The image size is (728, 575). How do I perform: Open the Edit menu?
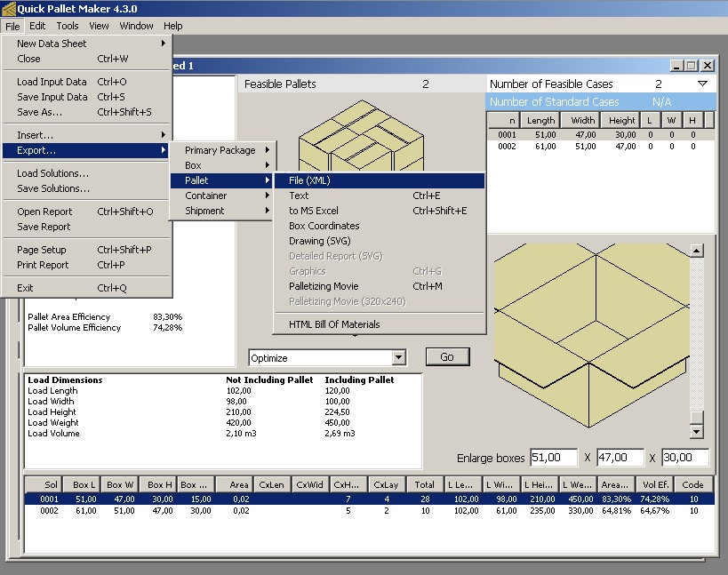point(37,26)
